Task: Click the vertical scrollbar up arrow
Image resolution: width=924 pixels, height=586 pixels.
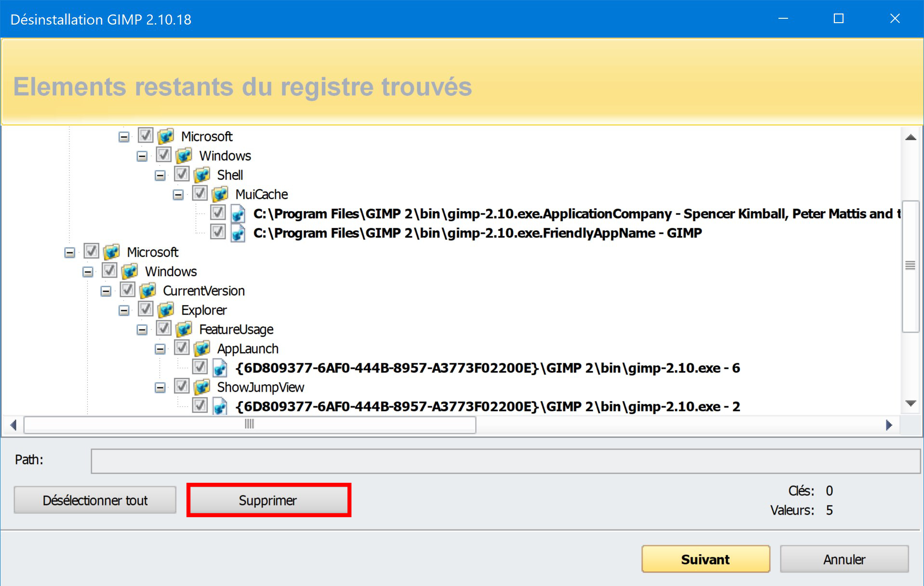Action: [x=911, y=137]
